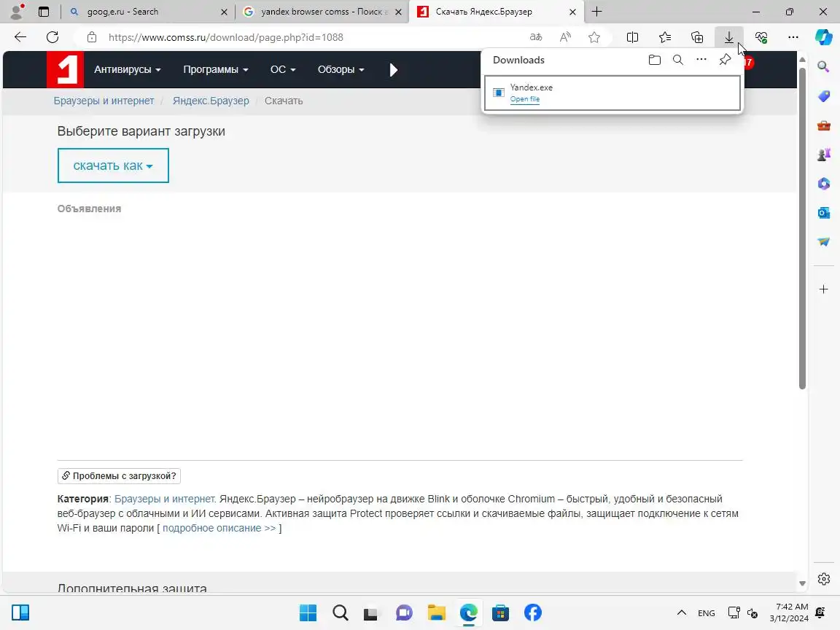Click the page vertical scrollbar thumb
840x630 pixels.
pos(802,227)
